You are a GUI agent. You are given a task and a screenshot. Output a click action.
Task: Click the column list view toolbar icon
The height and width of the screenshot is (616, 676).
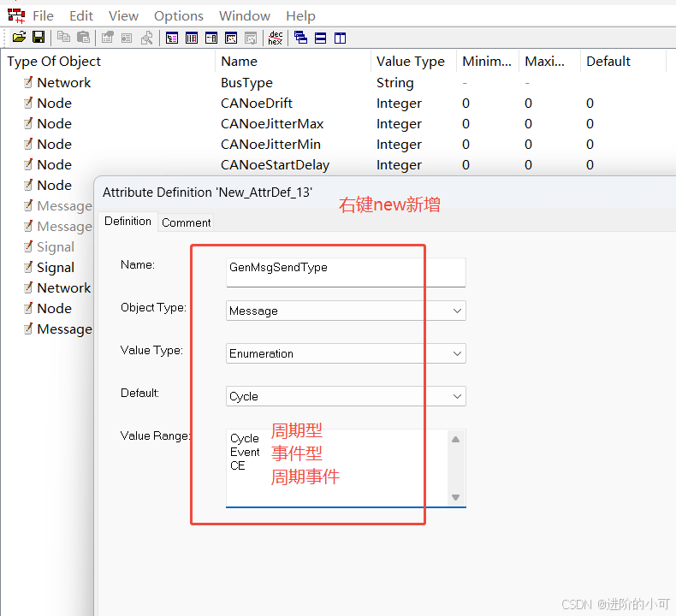(x=192, y=38)
